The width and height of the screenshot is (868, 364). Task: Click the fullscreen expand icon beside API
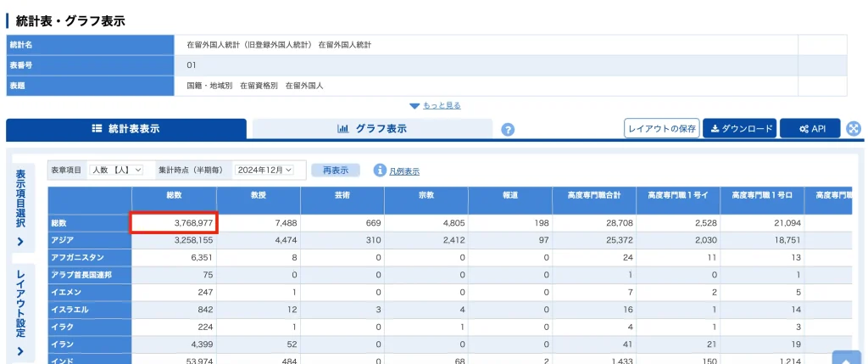pyautogui.click(x=854, y=129)
